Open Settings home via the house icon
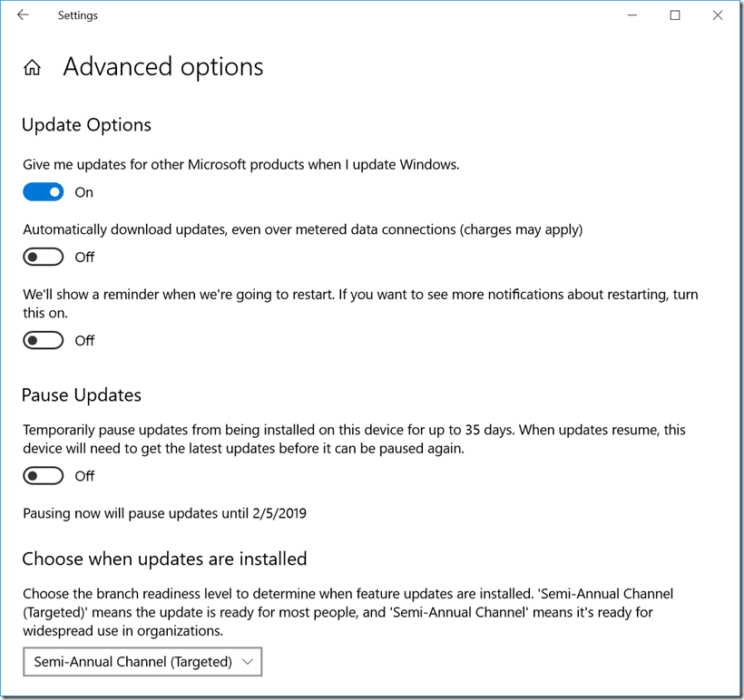The image size is (744, 700). pyautogui.click(x=33, y=67)
